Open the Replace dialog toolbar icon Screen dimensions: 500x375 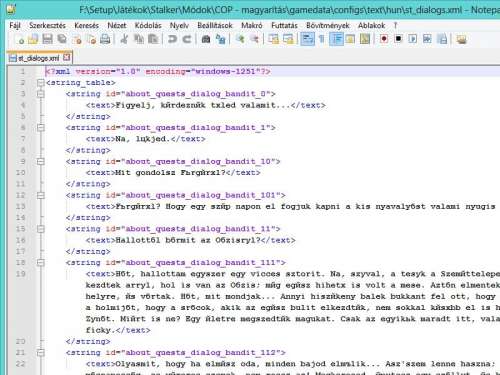220,39
